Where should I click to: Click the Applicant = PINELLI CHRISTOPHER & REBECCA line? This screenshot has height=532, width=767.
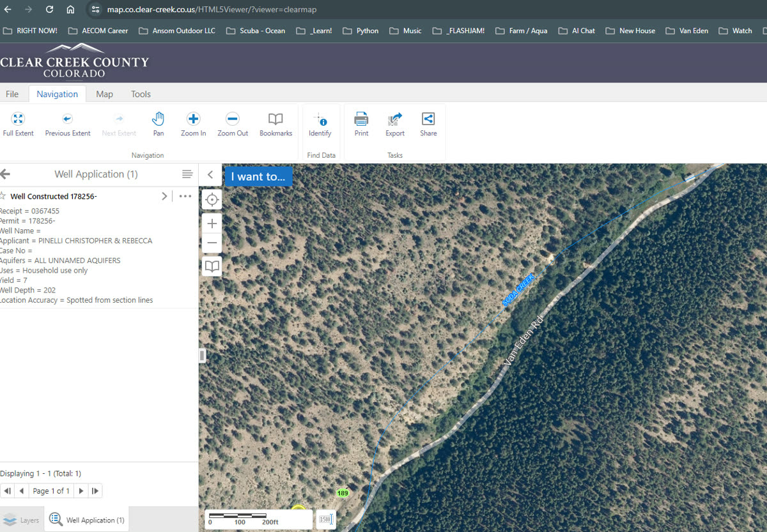click(x=76, y=241)
